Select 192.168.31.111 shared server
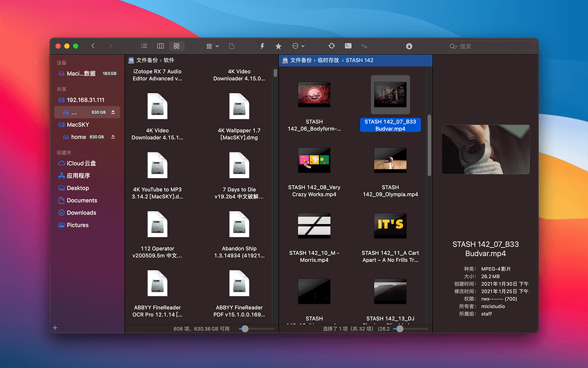This screenshot has width=588, height=368. point(87,100)
